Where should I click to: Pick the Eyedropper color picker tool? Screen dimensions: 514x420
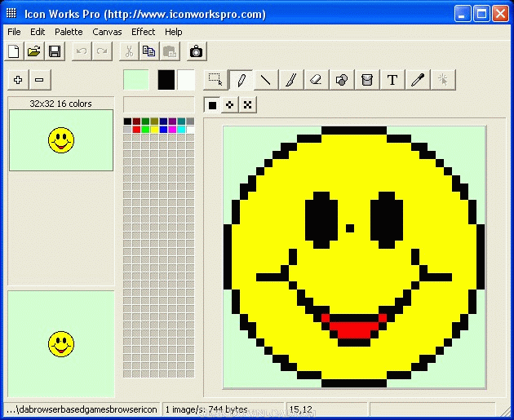418,80
